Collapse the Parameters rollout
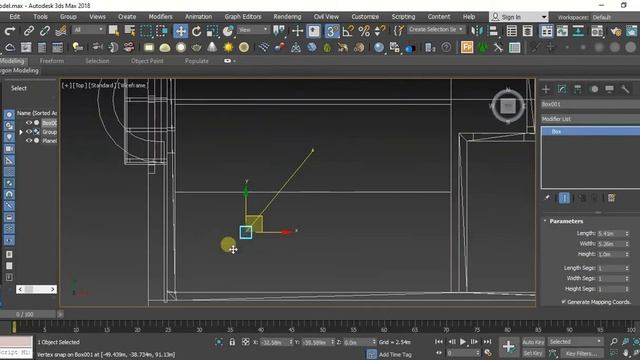This screenshot has height=360, width=640. [x=545, y=221]
